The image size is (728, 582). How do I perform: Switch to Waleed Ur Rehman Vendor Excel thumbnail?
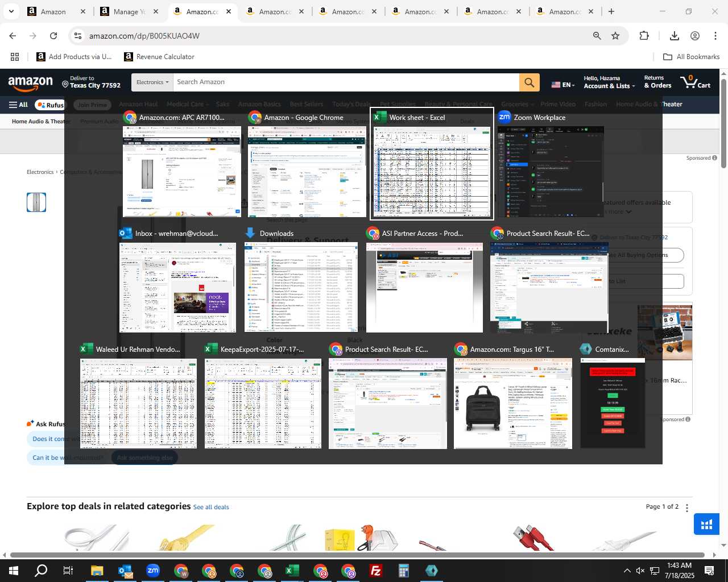pyautogui.click(x=138, y=396)
